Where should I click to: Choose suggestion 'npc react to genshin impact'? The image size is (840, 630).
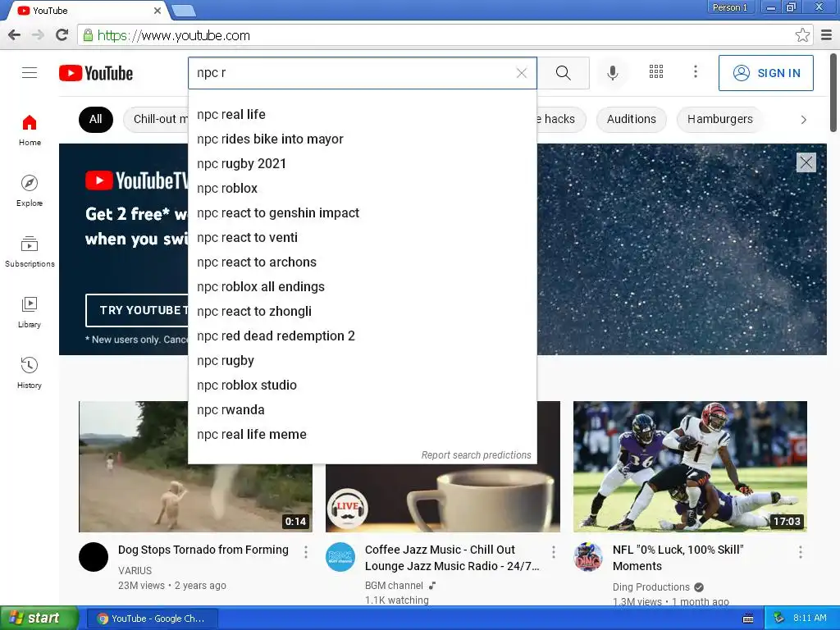[362, 213]
